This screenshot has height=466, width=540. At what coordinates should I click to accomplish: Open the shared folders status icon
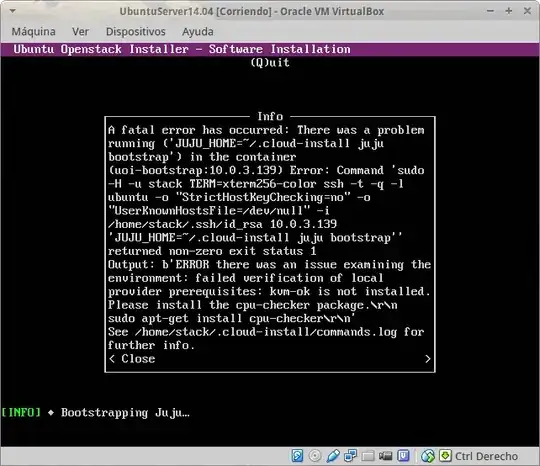click(x=368, y=456)
